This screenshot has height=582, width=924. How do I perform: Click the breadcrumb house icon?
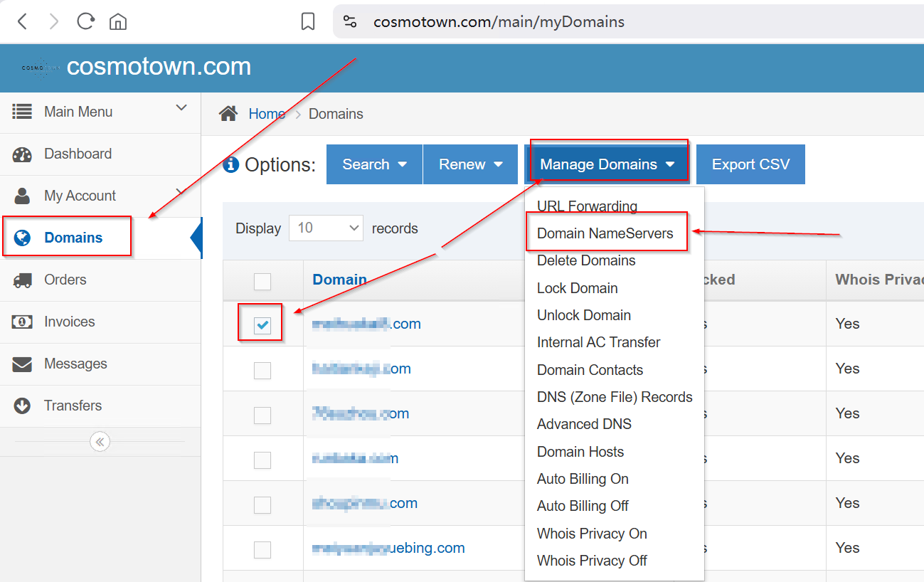pos(228,114)
